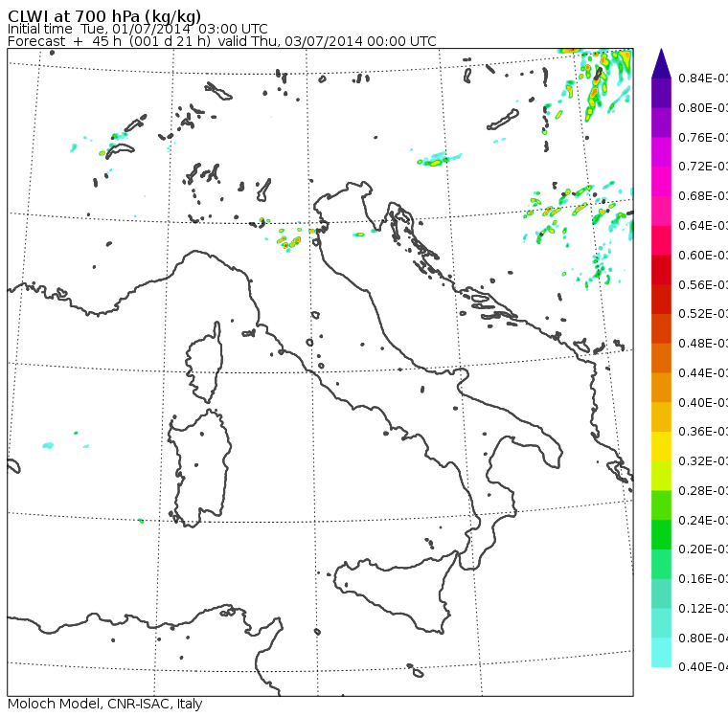728x717 pixels.
Task: Click the 0.16E-03 colorbar label
Action: (703, 579)
